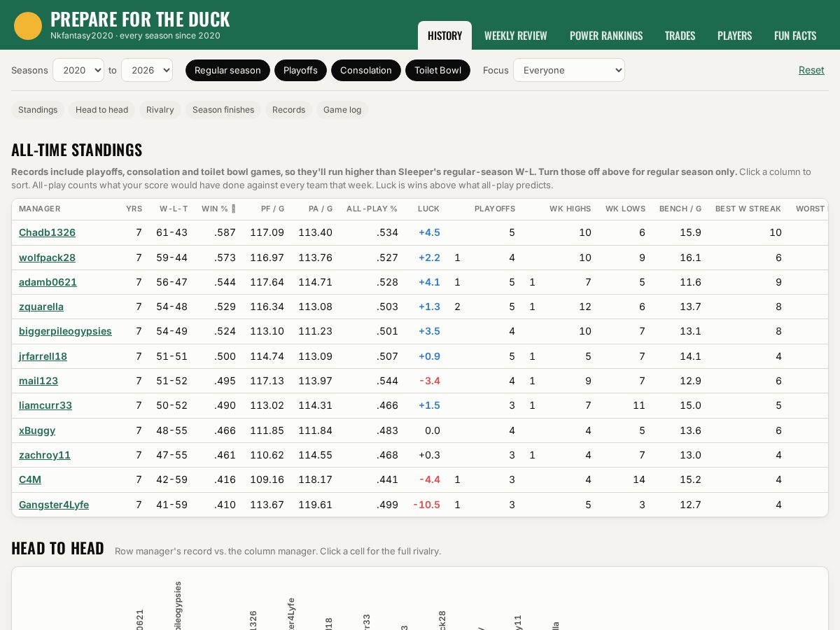Open the ending season dropdown showing 2026
The width and height of the screenshot is (840, 630).
[x=147, y=70]
